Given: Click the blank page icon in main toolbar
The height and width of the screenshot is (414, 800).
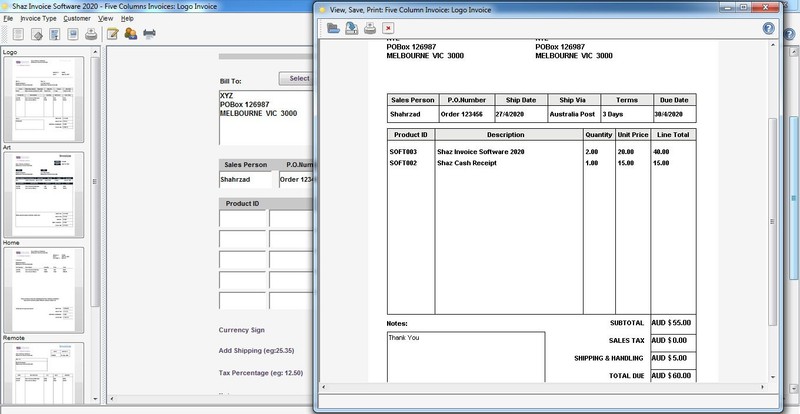Looking at the screenshot, I should [18, 34].
